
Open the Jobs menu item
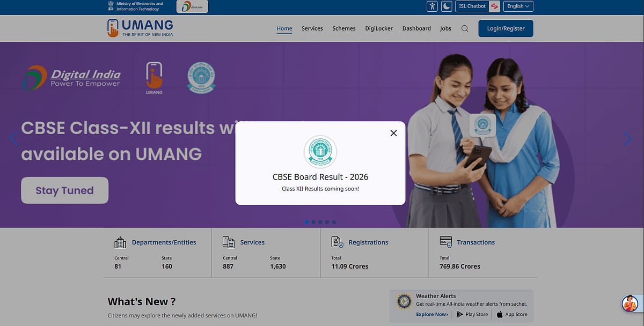click(445, 28)
